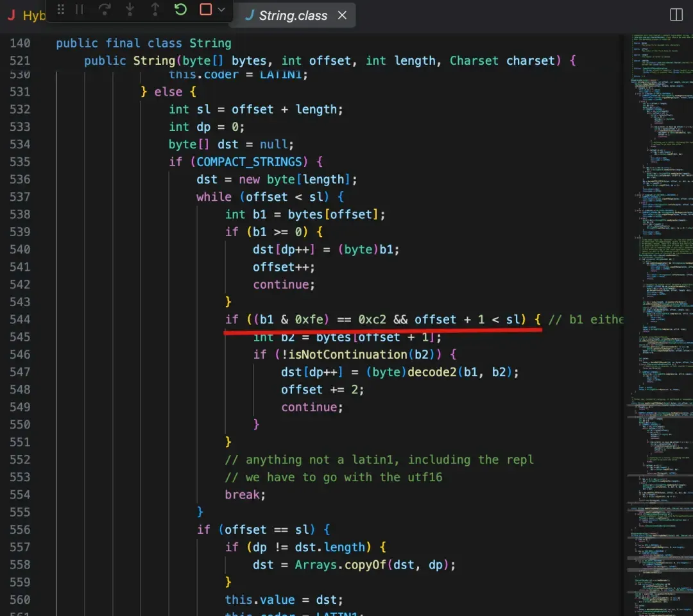The image size is (693, 616).
Task: Click '// b1 eithe' trailing comment on line 544
Action: point(586,320)
